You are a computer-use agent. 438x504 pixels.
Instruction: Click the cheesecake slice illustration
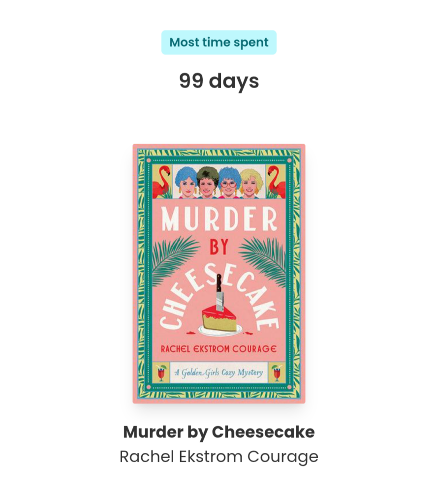pyautogui.click(x=219, y=321)
